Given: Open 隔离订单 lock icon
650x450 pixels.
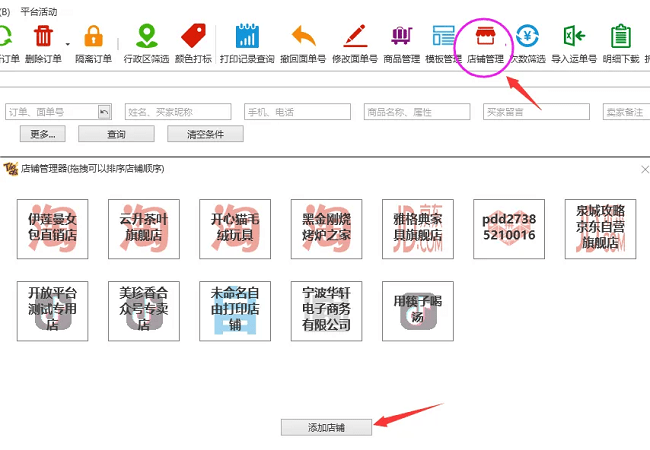Looking at the screenshot, I should 92,38.
